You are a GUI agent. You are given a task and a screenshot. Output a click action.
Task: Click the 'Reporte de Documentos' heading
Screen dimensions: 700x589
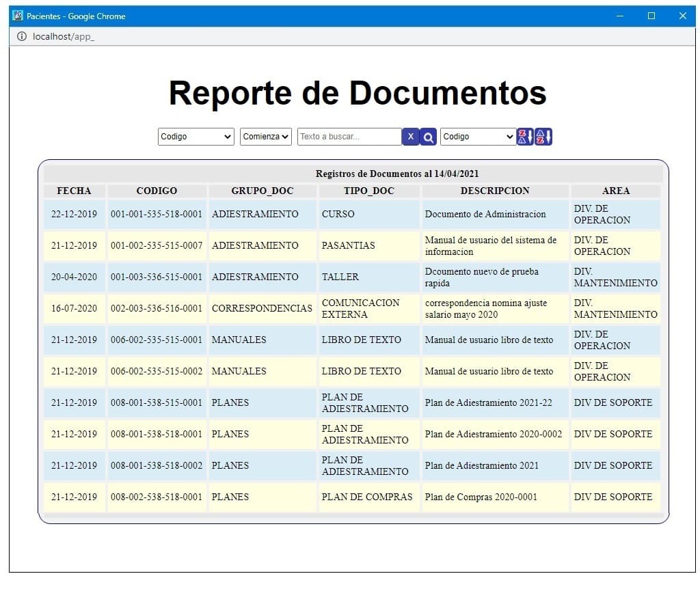click(x=358, y=93)
